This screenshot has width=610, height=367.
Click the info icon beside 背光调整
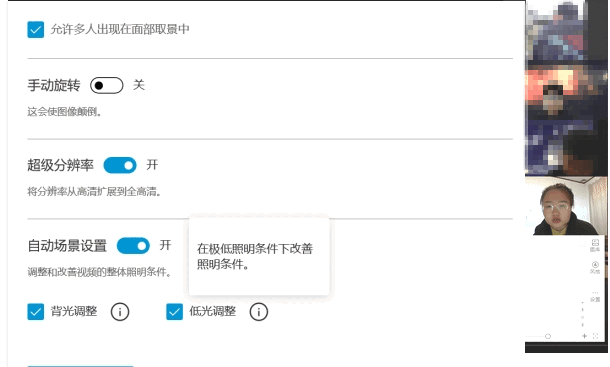[x=120, y=312]
